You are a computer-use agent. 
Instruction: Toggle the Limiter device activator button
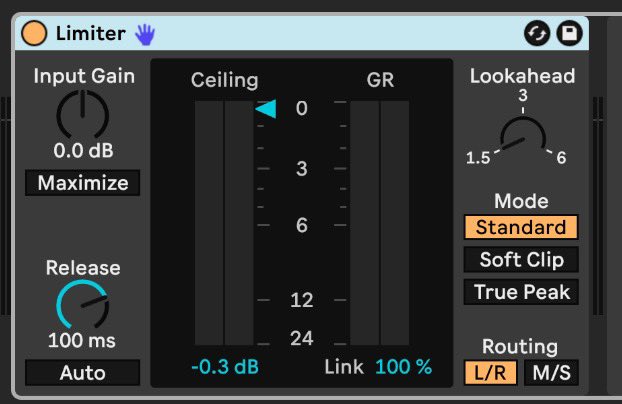tap(34, 33)
